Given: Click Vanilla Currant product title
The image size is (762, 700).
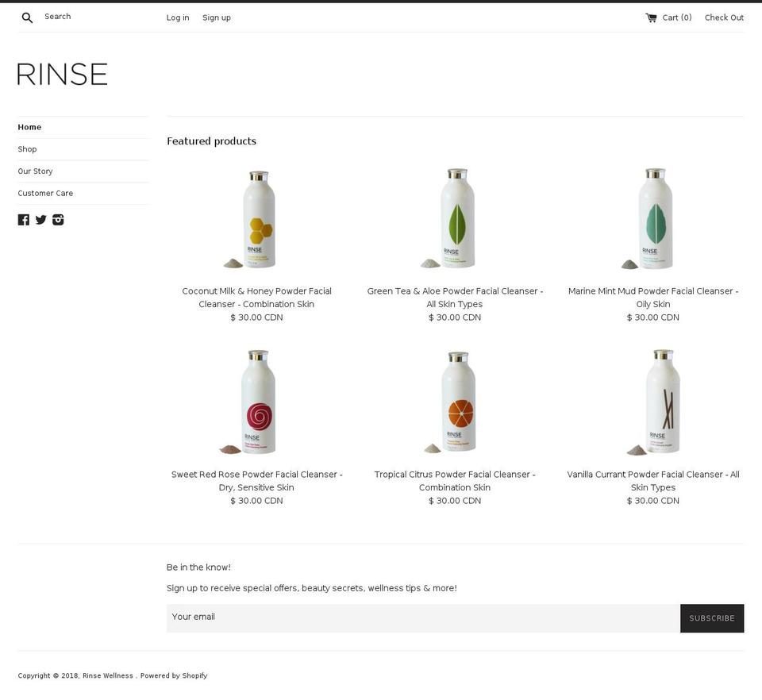Looking at the screenshot, I should pyautogui.click(x=652, y=480).
